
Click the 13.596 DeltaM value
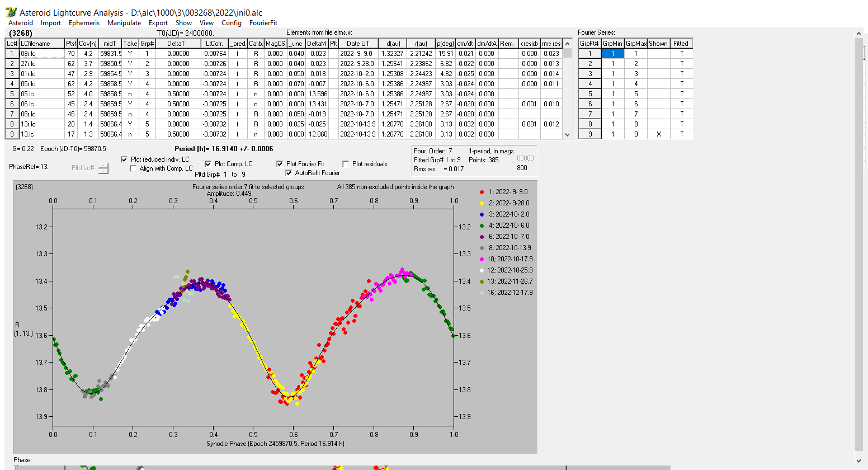tap(317, 94)
